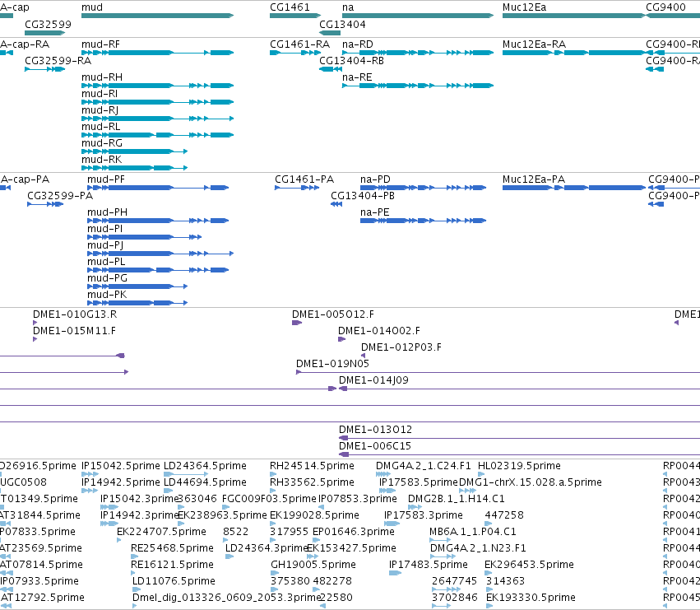Select the CG32599 gene bar
700x610 pixels.
(x=44, y=33)
